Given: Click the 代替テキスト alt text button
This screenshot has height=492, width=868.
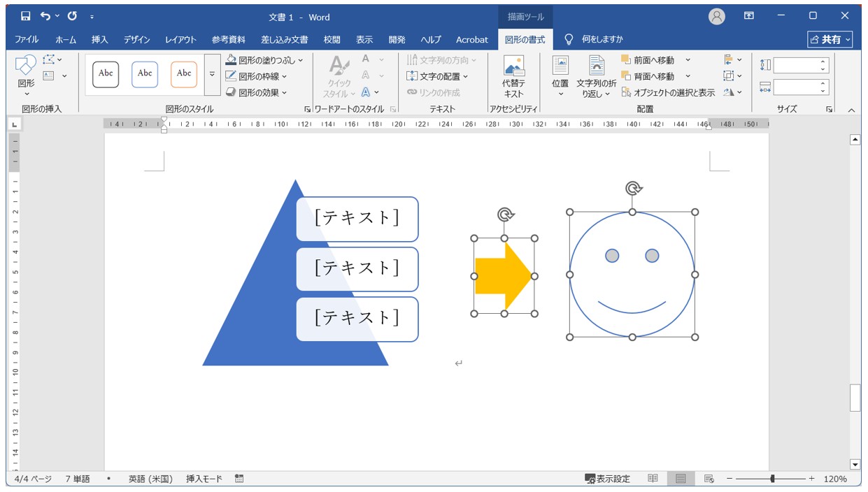Looking at the screenshot, I should (513, 77).
